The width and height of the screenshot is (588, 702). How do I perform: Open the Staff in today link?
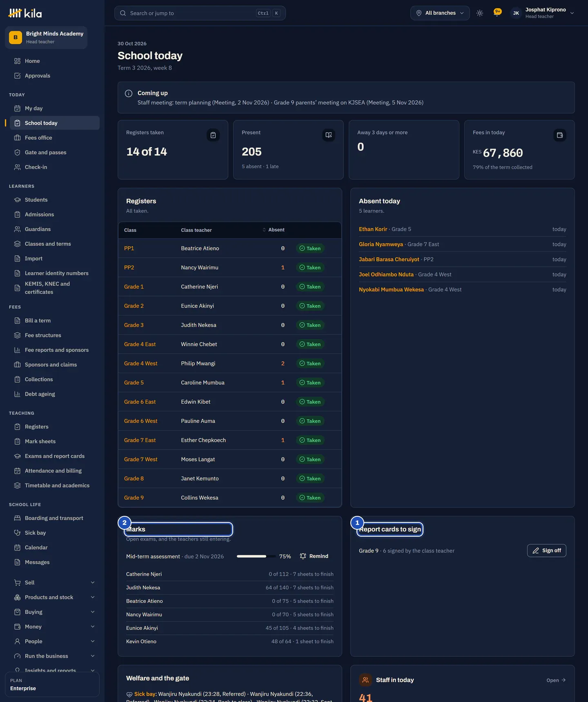[x=556, y=680]
